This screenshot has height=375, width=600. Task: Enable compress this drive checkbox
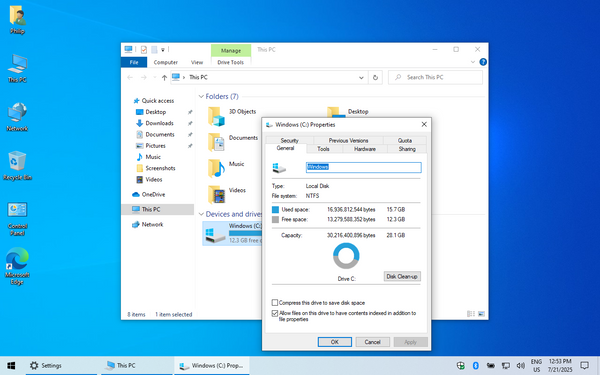point(275,303)
